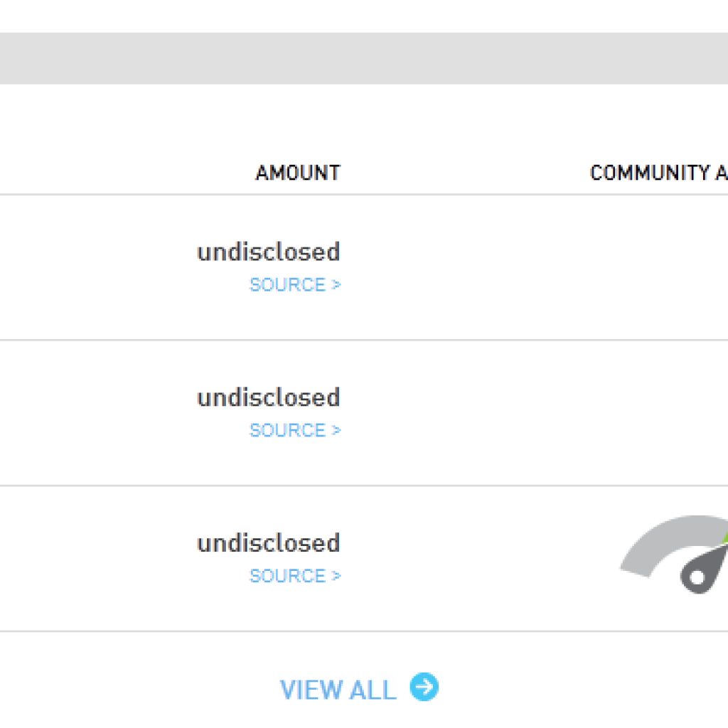
Task: Click the gray banner bar at top
Action: [x=364, y=58]
